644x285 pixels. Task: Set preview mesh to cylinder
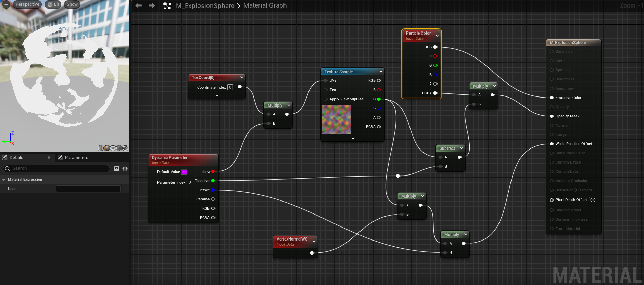pos(101,148)
